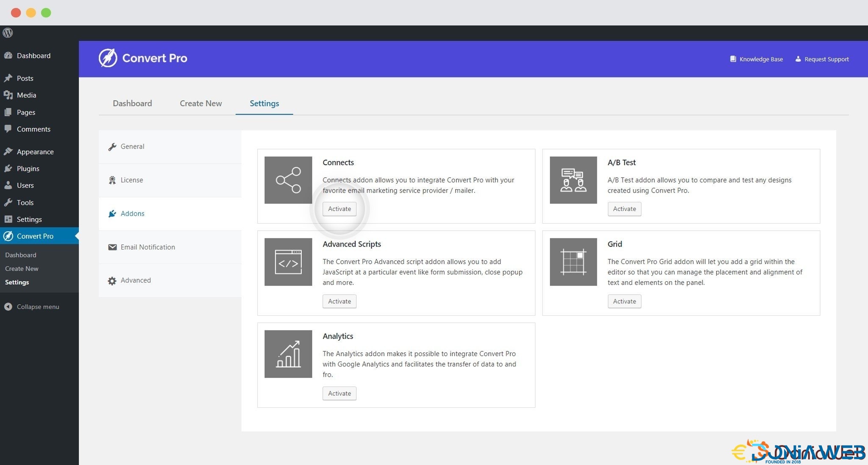868x465 pixels.
Task: Click the A/B Test addon thumbnail
Action: point(573,180)
